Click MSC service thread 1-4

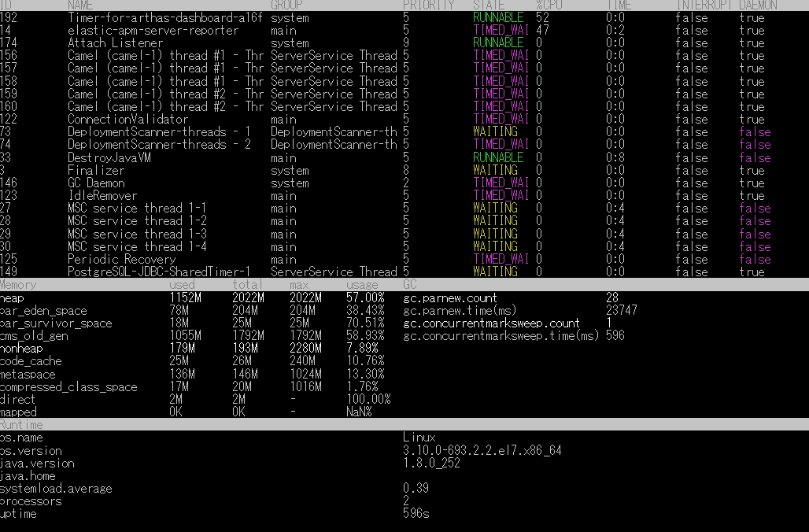(x=137, y=246)
